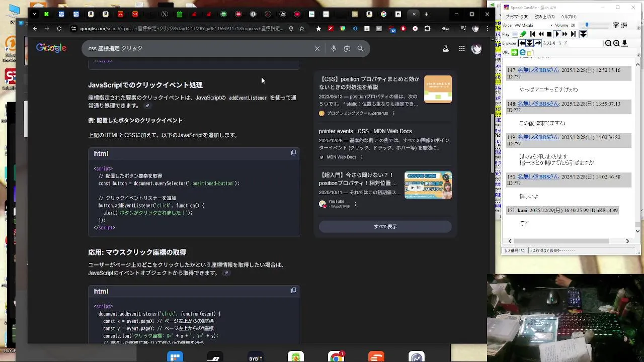Open the location permission icon in the address bar
The width and height of the screenshot is (644, 362).
(291, 29)
